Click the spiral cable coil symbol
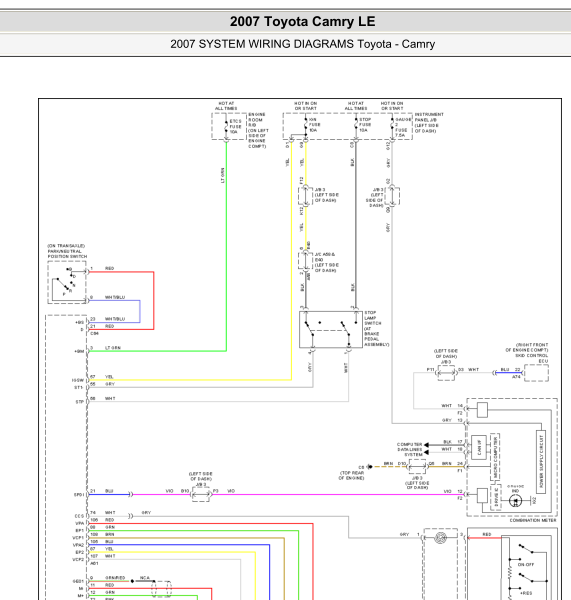This screenshot has height=600, width=571. pyautogui.click(x=440, y=538)
